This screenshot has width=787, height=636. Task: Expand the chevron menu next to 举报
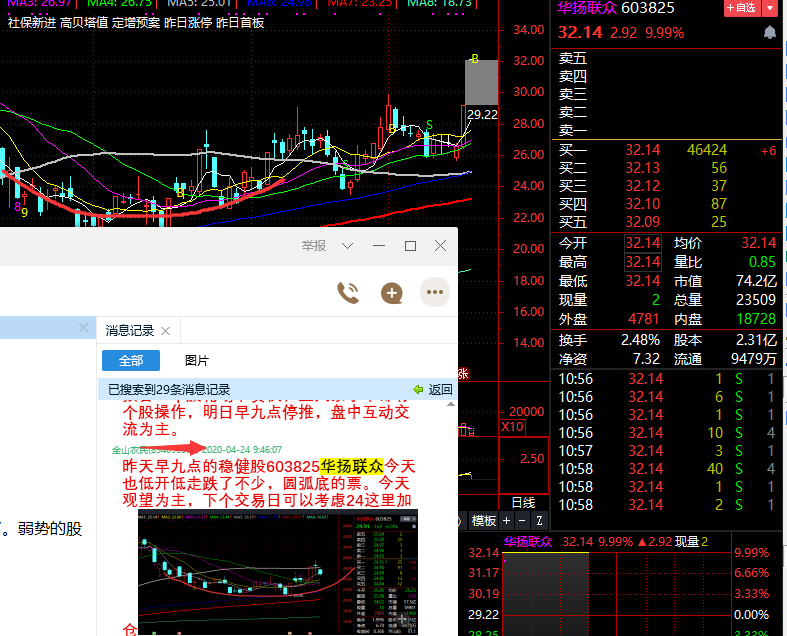[347, 246]
